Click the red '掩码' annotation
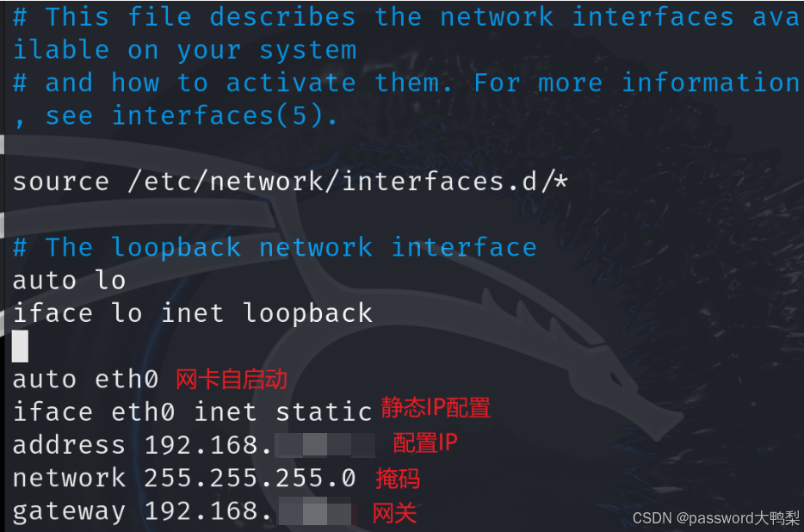 398,479
